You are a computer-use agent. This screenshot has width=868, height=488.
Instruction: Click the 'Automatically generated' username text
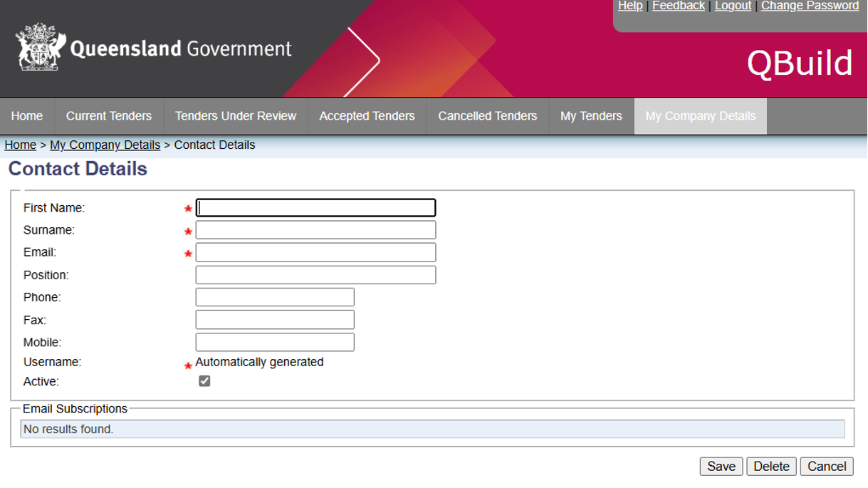(259, 362)
